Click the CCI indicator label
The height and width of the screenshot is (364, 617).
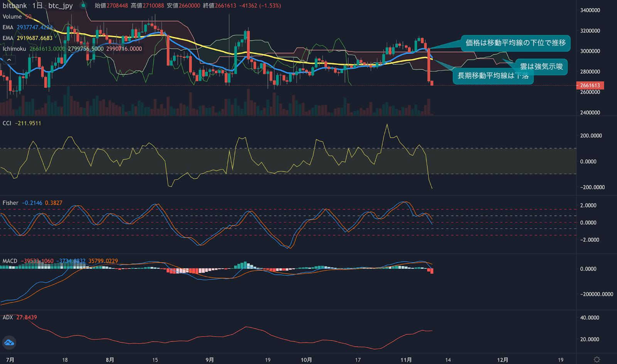(x=7, y=123)
